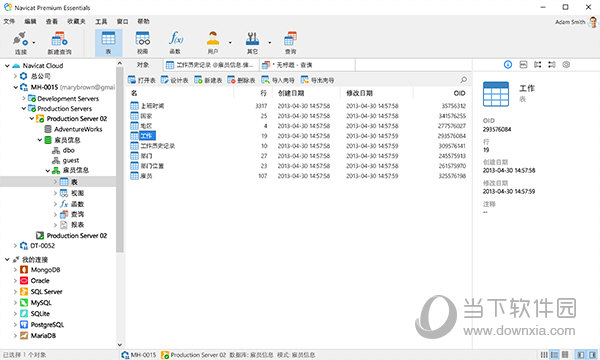Collapse the 我的连接 (My Connections) group
The image size is (600, 360).
7,260
